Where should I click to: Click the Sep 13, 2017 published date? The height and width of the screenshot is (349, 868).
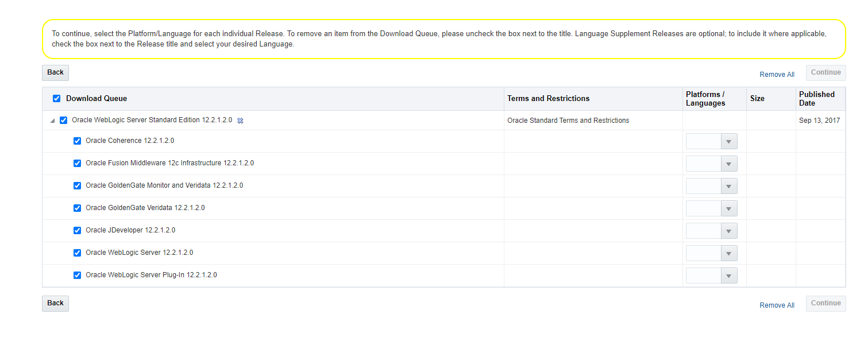click(820, 121)
